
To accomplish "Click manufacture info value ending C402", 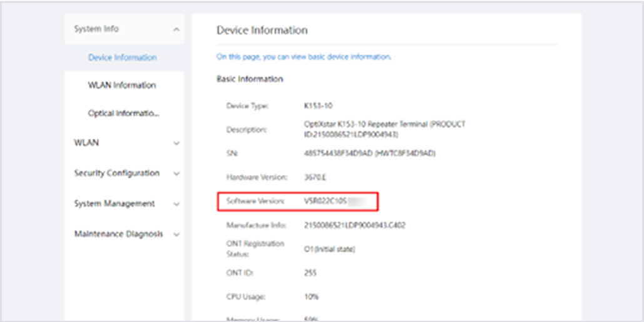I will [355, 225].
